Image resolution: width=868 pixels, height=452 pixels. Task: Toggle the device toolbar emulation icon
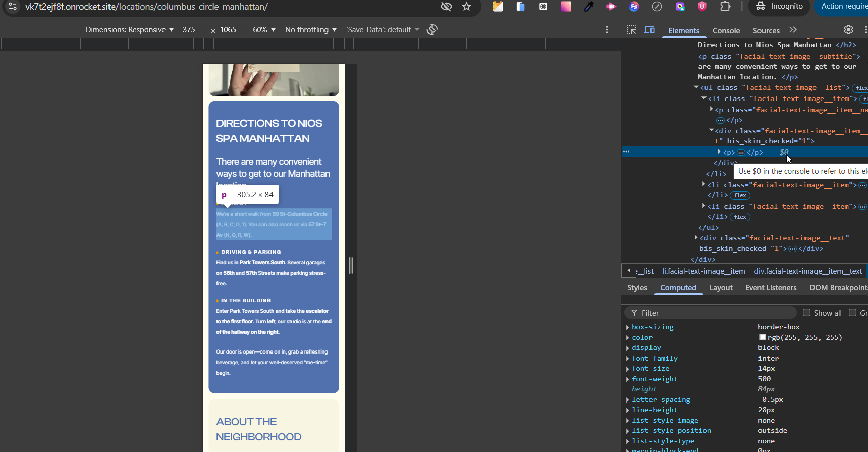click(649, 30)
